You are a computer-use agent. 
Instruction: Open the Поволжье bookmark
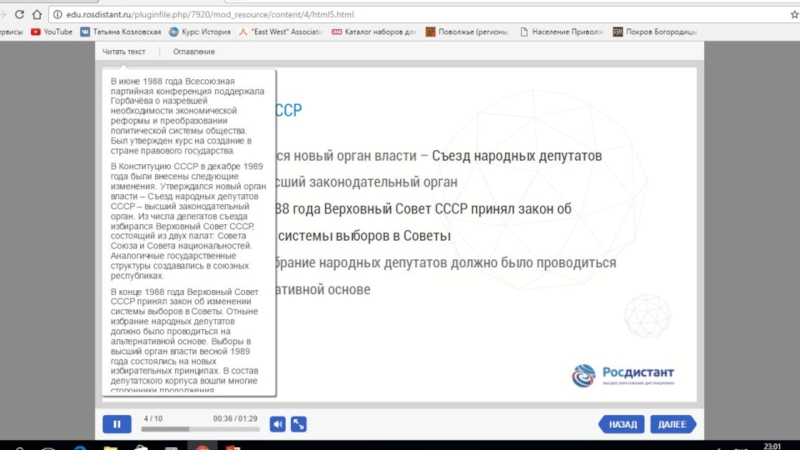(469, 32)
